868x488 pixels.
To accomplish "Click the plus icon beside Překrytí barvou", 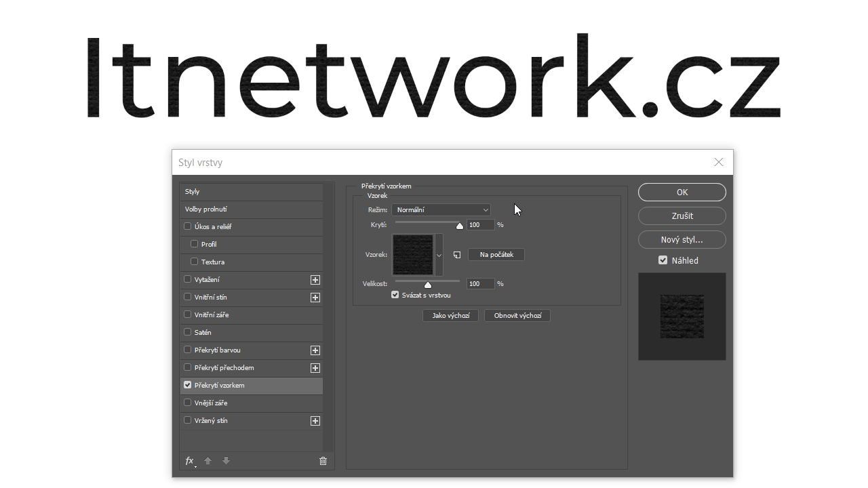I will 315,350.
